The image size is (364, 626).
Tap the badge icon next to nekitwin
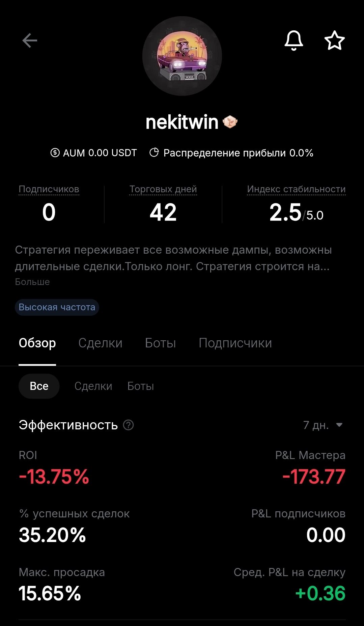click(230, 122)
